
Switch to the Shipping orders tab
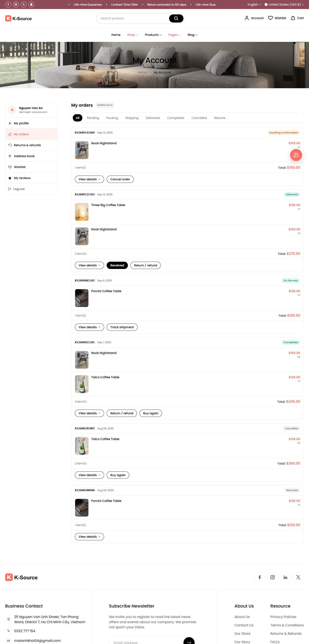pos(132,118)
